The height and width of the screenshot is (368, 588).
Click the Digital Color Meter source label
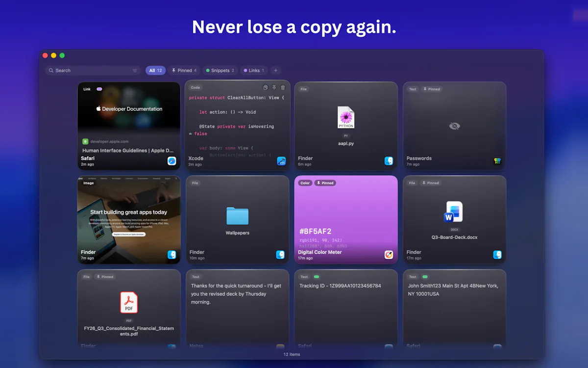pos(320,252)
